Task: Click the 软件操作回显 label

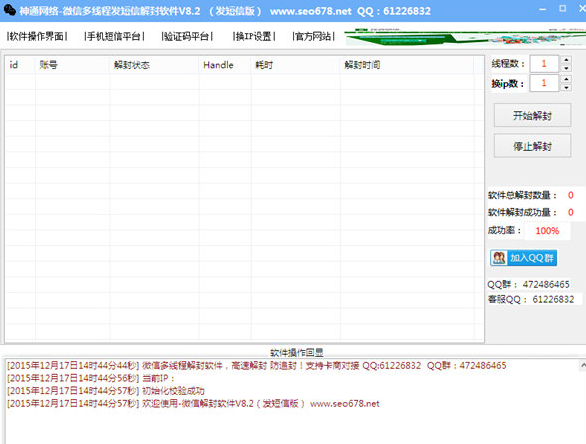Action: (297, 352)
